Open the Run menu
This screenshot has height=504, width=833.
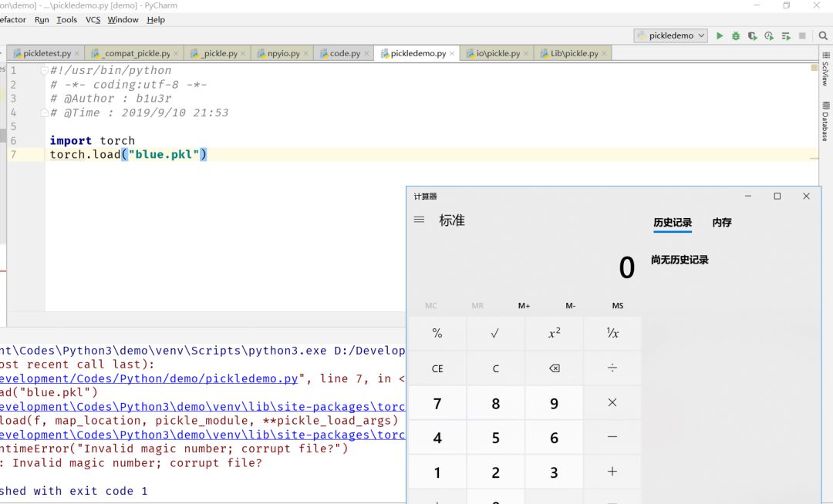coord(42,19)
